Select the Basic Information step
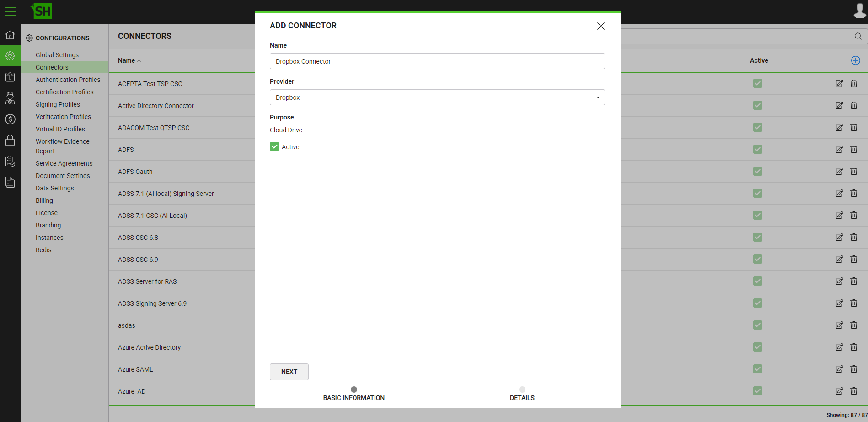868x422 pixels. pos(354,394)
